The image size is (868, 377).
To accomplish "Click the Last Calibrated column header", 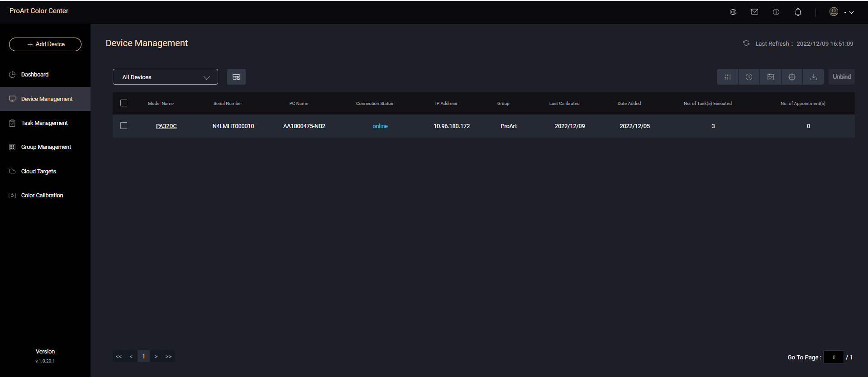I will pyautogui.click(x=564, y=104).
